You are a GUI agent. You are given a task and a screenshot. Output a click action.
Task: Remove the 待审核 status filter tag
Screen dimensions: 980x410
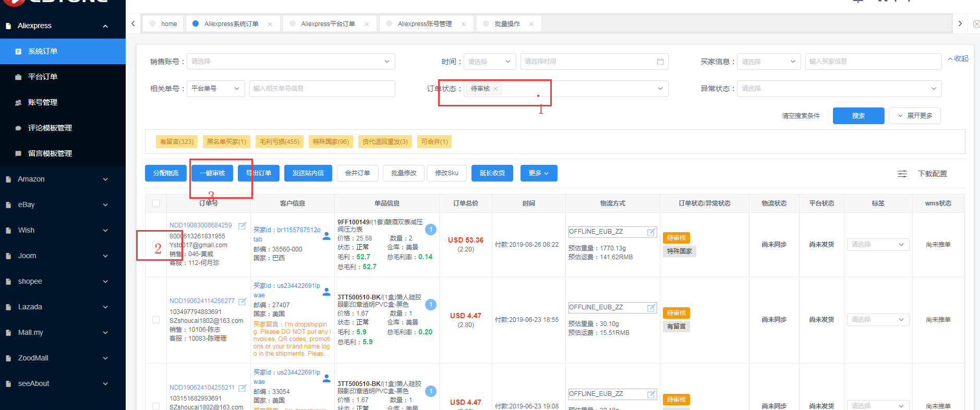(495, 89)
